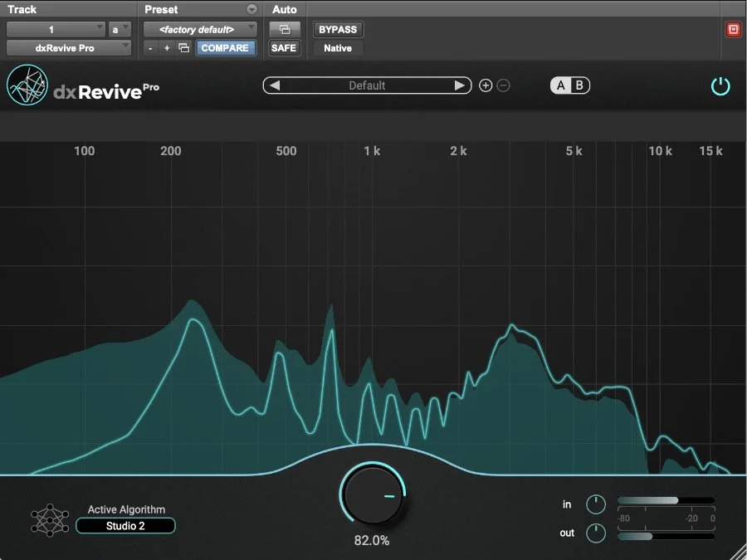Open the track 1 selector dropdown

56,30
